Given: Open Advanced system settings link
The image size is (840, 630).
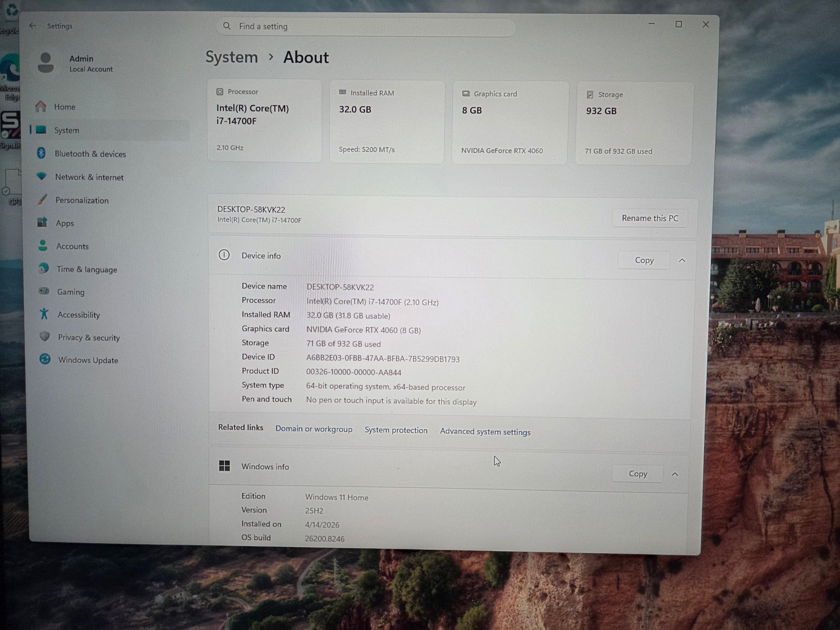Looking at the screenshot, I should pyautogui.click(x=485, y=432).
